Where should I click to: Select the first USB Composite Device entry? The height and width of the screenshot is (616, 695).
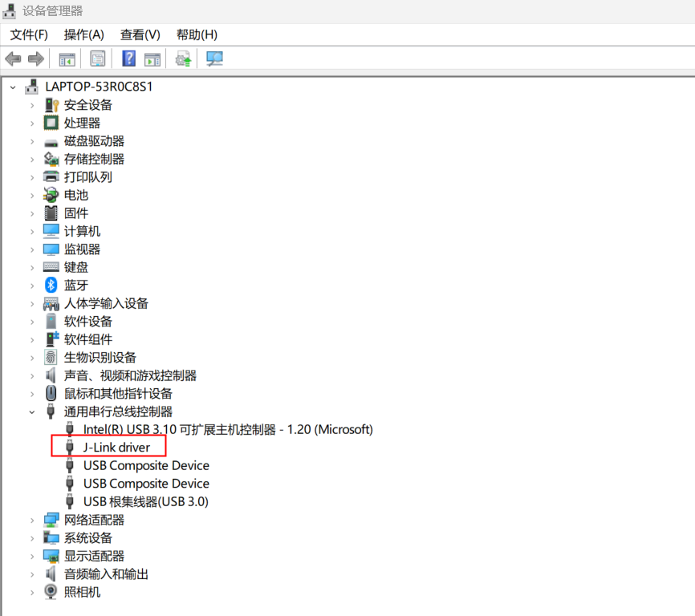(146, 465)
